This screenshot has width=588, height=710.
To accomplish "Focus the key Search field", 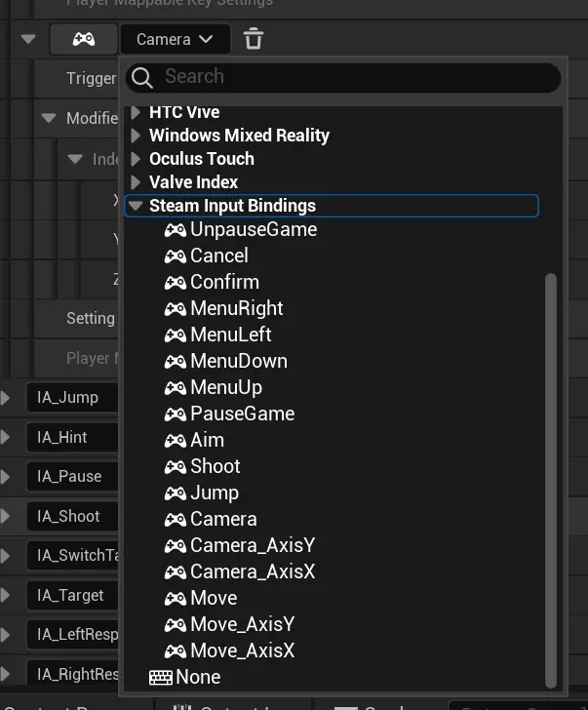I will (343, 77).
